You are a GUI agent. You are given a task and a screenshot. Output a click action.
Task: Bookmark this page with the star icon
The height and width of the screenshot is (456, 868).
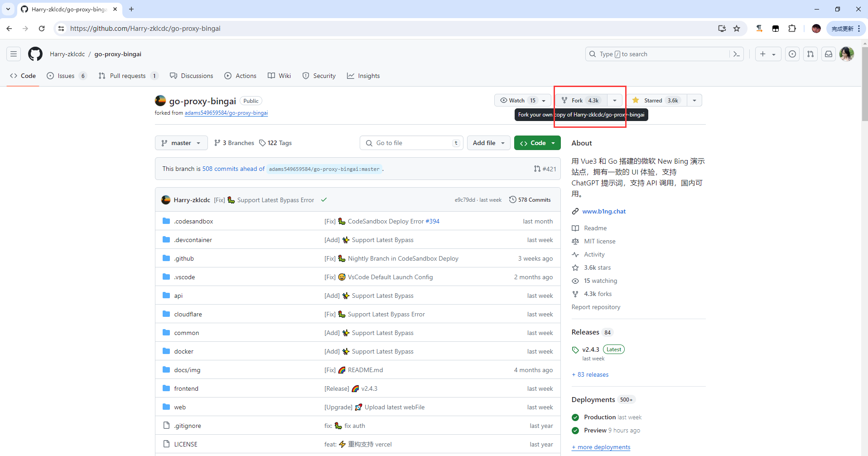pyautogui.click(x=737, y=29)
